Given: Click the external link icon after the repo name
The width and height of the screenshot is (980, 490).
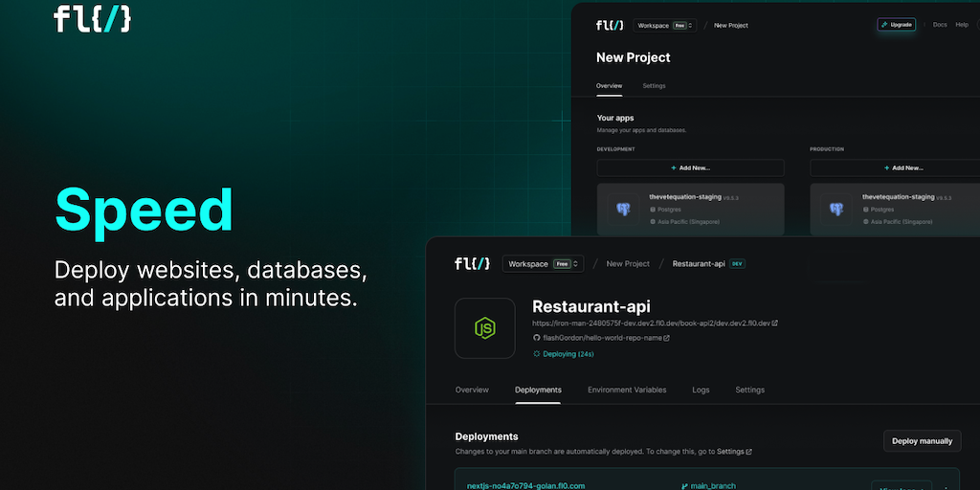Looking at the screenshot, I should coord(666,338).
